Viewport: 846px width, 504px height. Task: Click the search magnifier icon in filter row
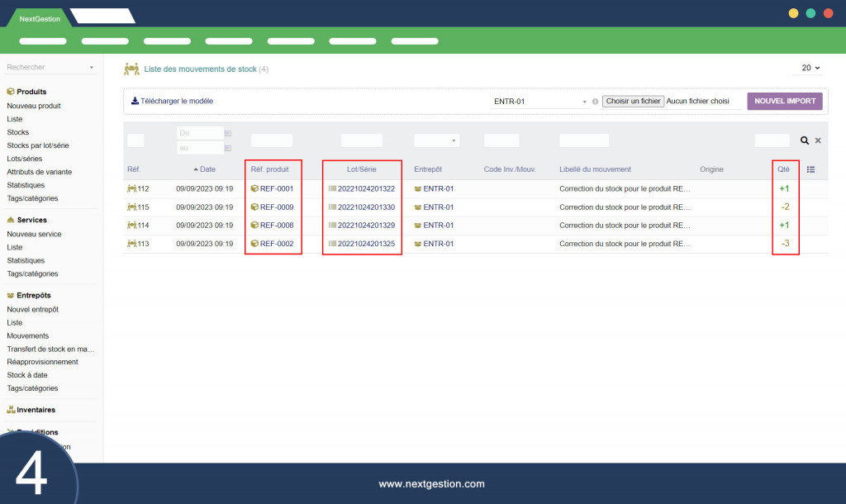point(805,141)
